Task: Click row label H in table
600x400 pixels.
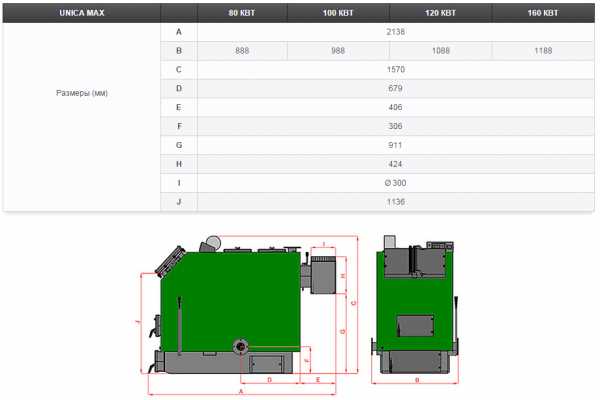Action: pyautogui.click(x=179, y=164)
